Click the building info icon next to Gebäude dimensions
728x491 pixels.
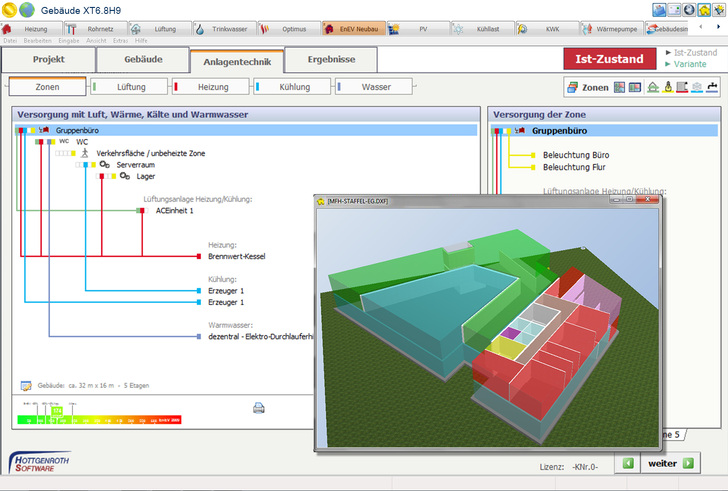tap(26, 385)
